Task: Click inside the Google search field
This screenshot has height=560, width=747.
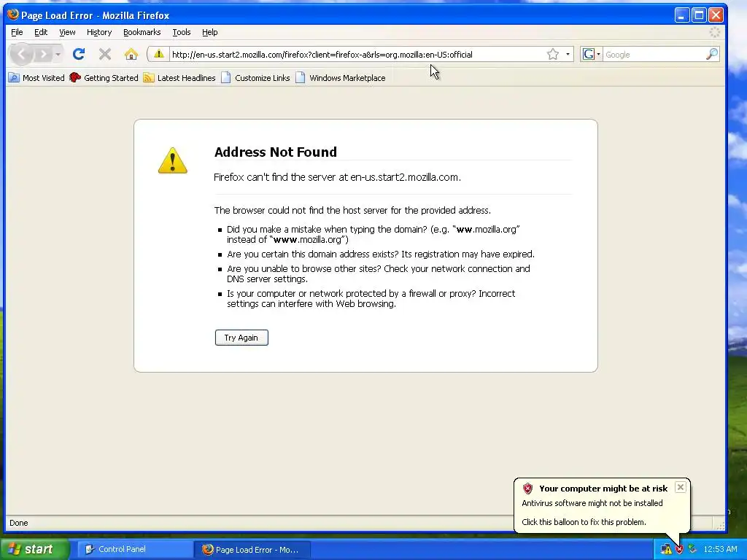Action: [654, 54]
